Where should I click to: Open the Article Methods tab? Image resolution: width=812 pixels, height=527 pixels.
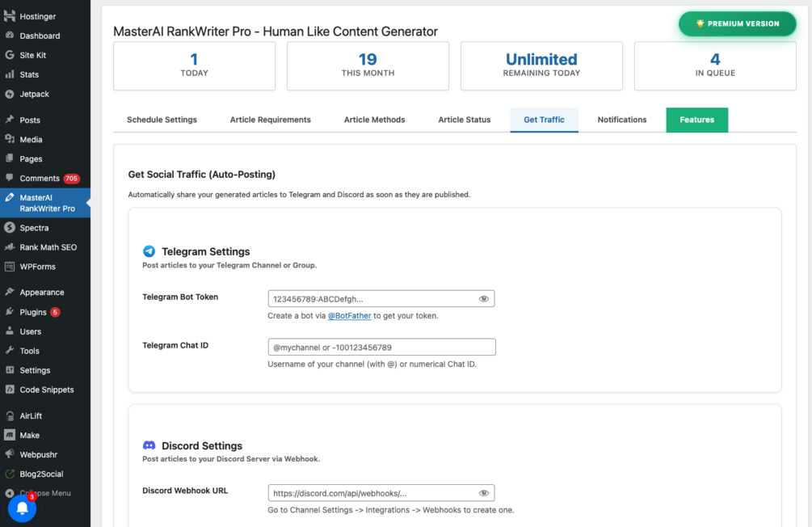point(374,120)
